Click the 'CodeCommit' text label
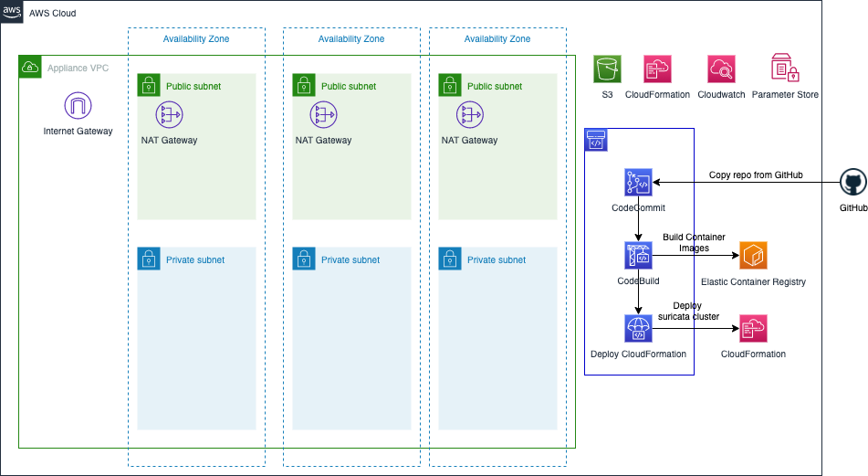868x476 pixels. tap(638, 207)
